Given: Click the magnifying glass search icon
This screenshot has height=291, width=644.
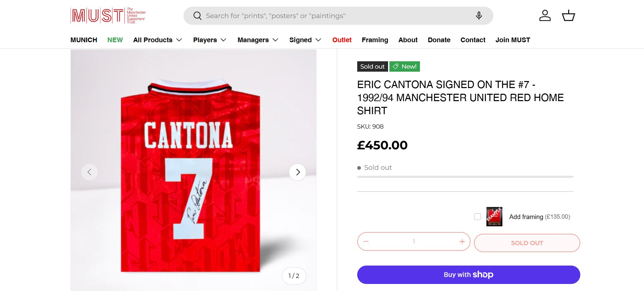Looking at the screenshot, I should pos(197,16).
